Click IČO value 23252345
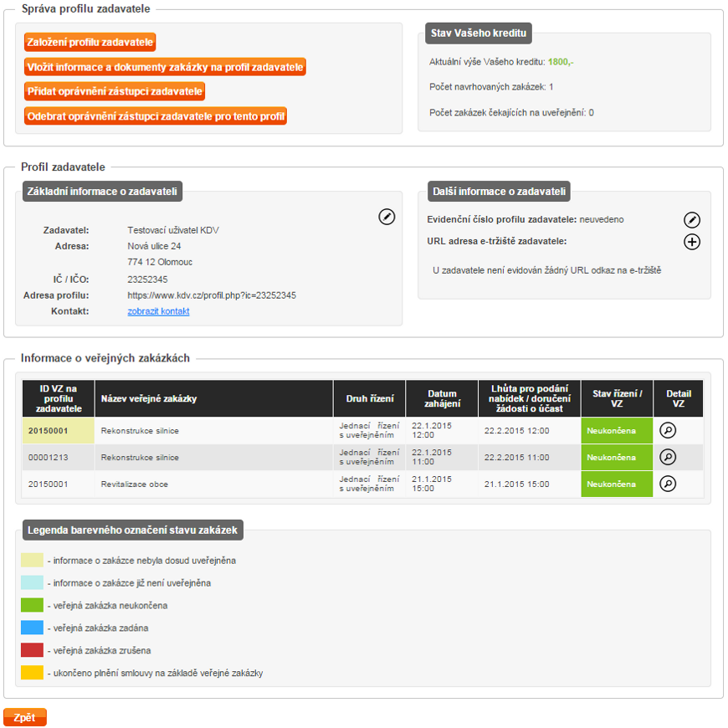The height and width of the screenshot is (728, 728). pos(147,279)
